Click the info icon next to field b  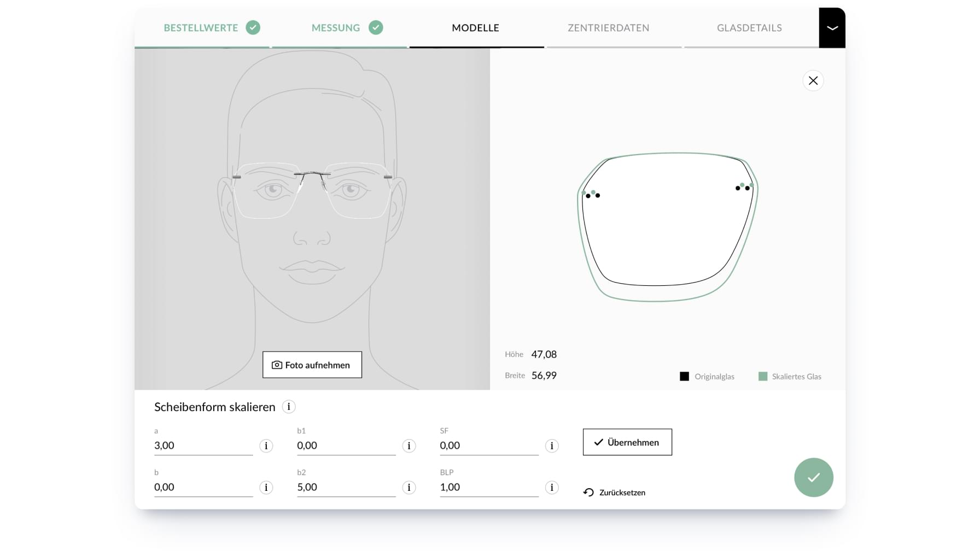coord(266,488)
